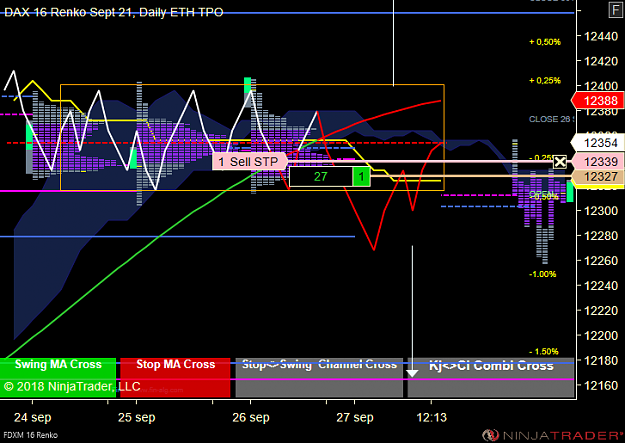Click the 12440 price axis label
The width and height of the screenshot is (625, 443).
tap(601, 36)
